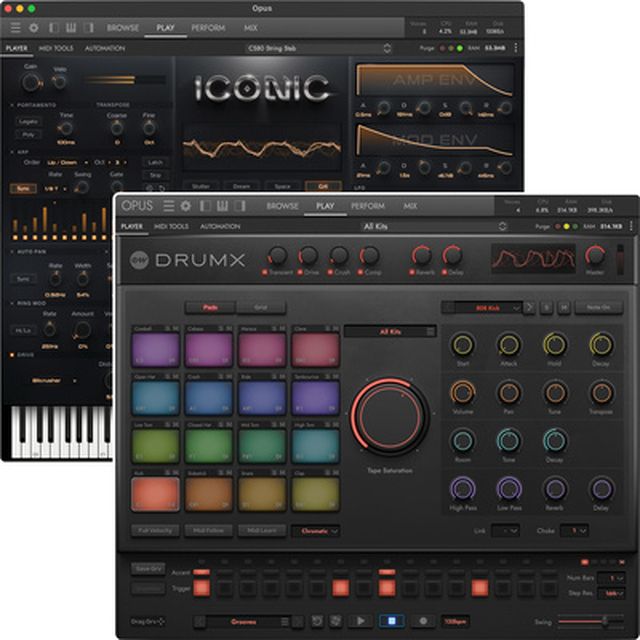Click the Midi Learn button
This screenshot has width=640, height=640.
262,531
